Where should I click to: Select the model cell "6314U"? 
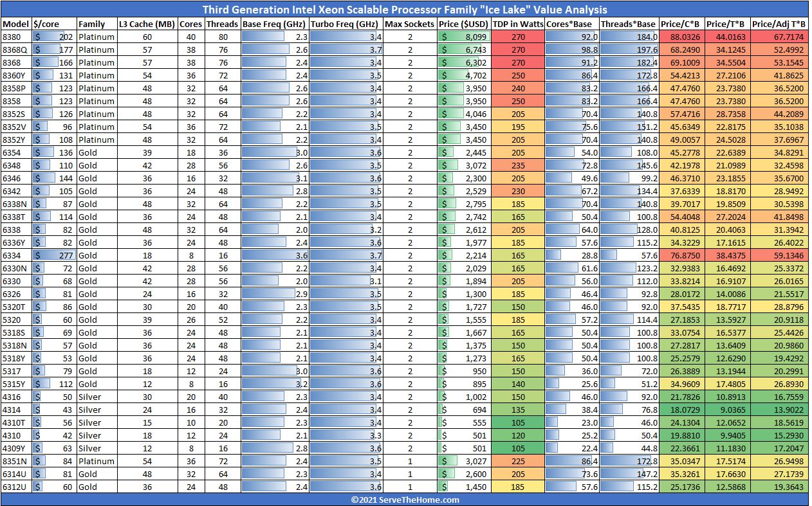[17, 474]
